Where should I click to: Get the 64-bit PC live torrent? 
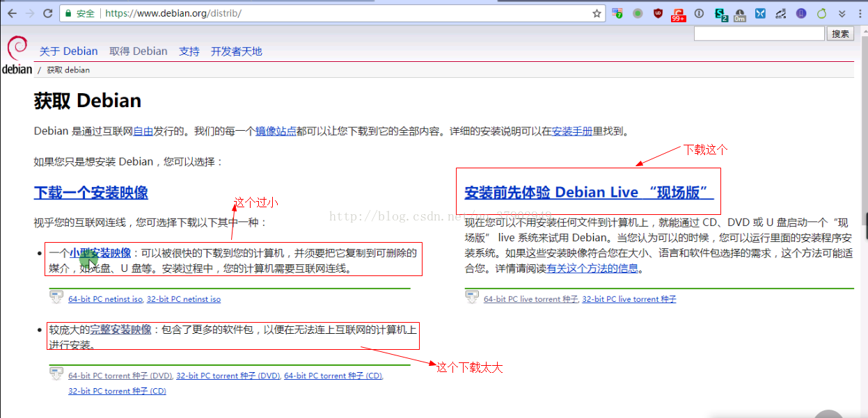(x=531, y=299)
